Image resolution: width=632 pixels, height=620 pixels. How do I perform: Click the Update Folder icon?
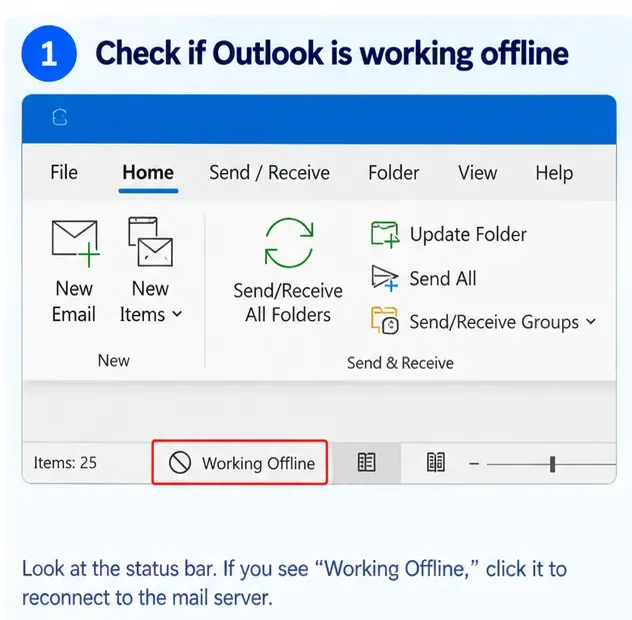(x=385, y=234)
